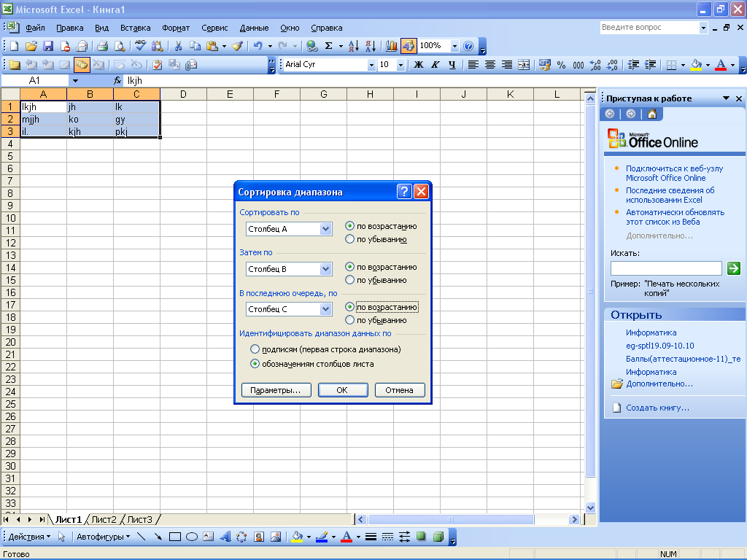Open the Правка menu

click(69, 28)
